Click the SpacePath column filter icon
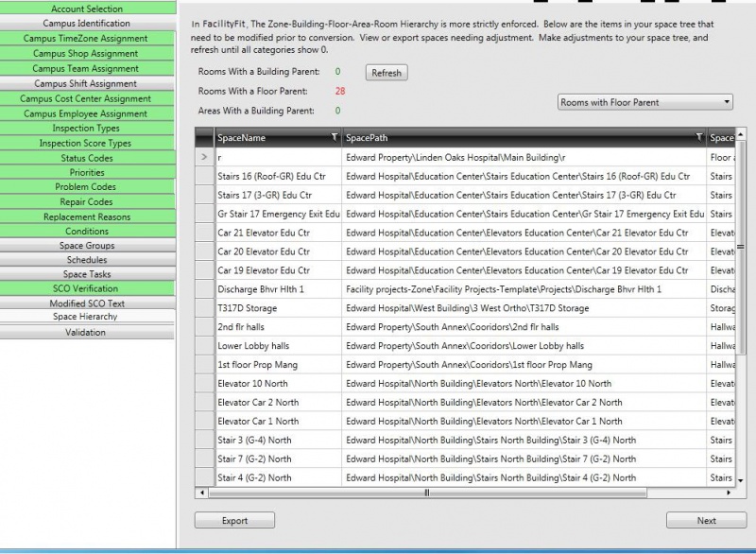Screen dimensions: 756x554 click(698, 138)
